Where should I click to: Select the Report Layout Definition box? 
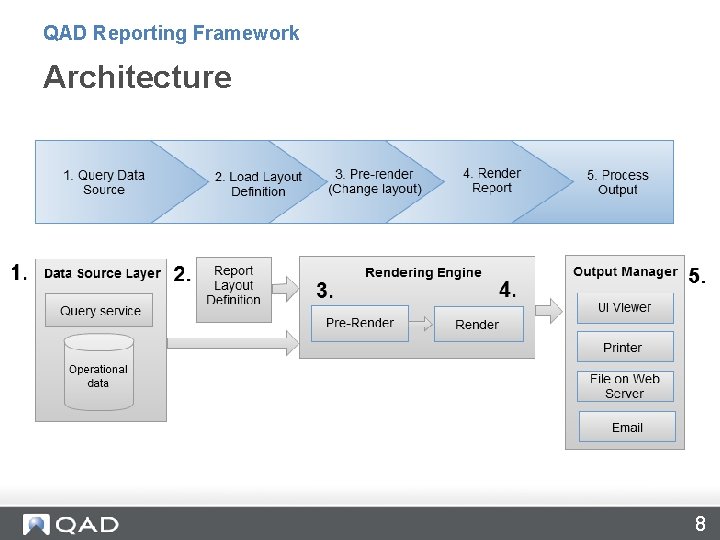point(234,290)
